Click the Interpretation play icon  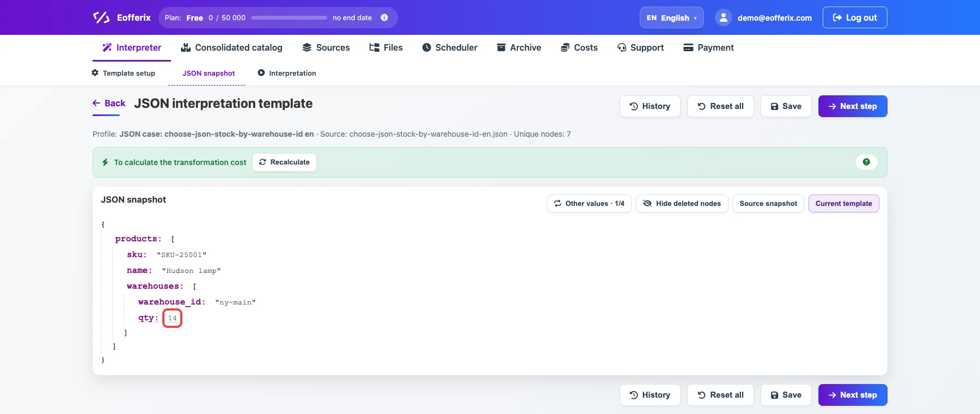[261, 73]
